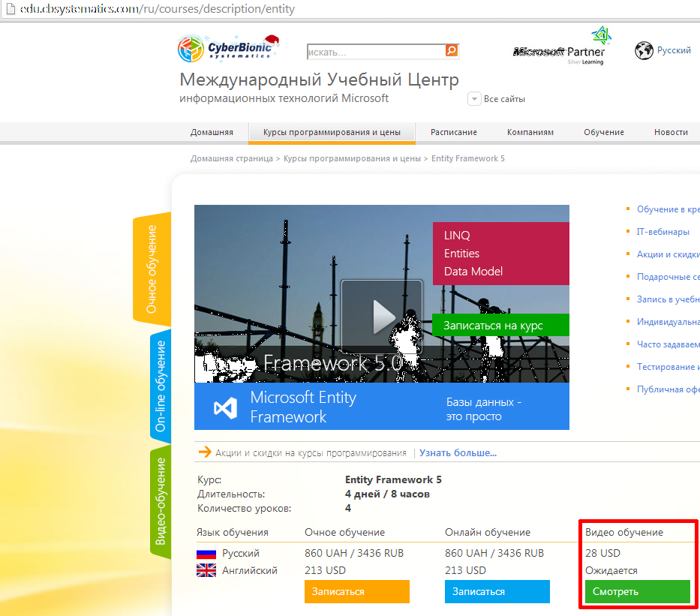The height and width of the screenshot is (616, 700).
Task: Open the 'Русский' language selector
Action: coord(674,50)
